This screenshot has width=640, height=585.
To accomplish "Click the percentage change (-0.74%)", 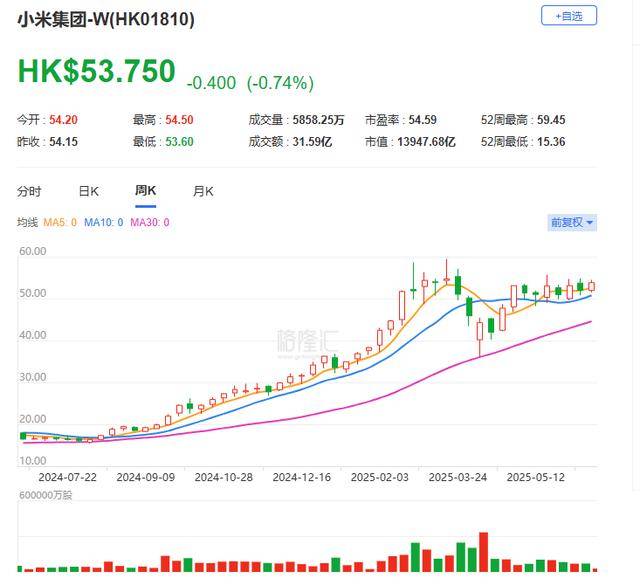I will pos(280,83).
